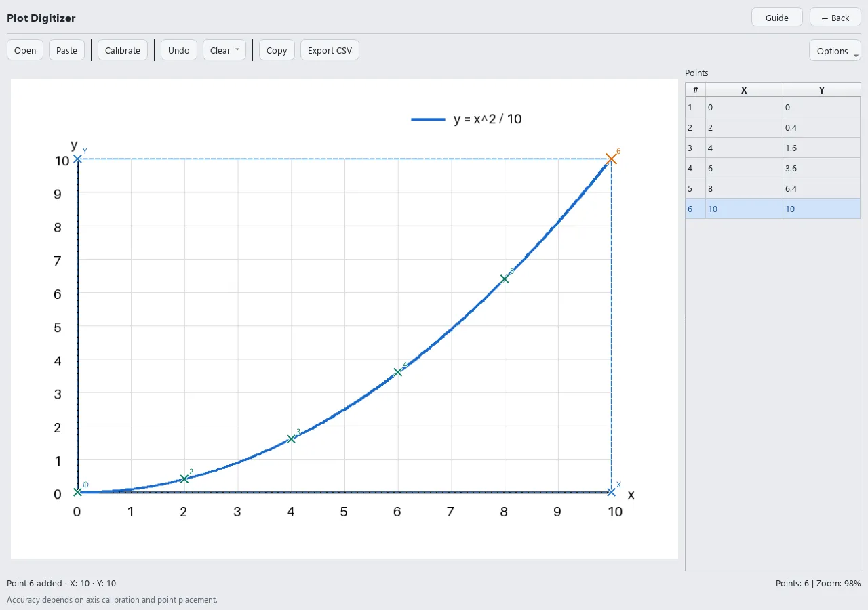
Task: Select the Y value 1.6 cell
Action: [822, 148]
